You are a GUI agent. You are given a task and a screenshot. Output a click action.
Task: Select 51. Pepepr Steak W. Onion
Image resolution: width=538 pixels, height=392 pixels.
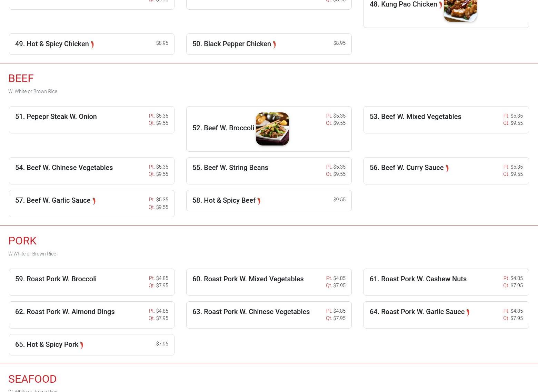(92, 120)
